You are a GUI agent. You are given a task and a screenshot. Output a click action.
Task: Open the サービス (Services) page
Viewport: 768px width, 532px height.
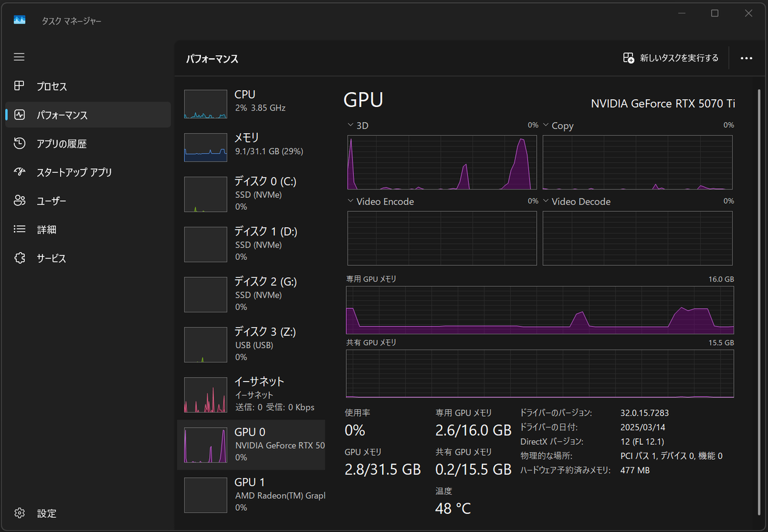51,258
